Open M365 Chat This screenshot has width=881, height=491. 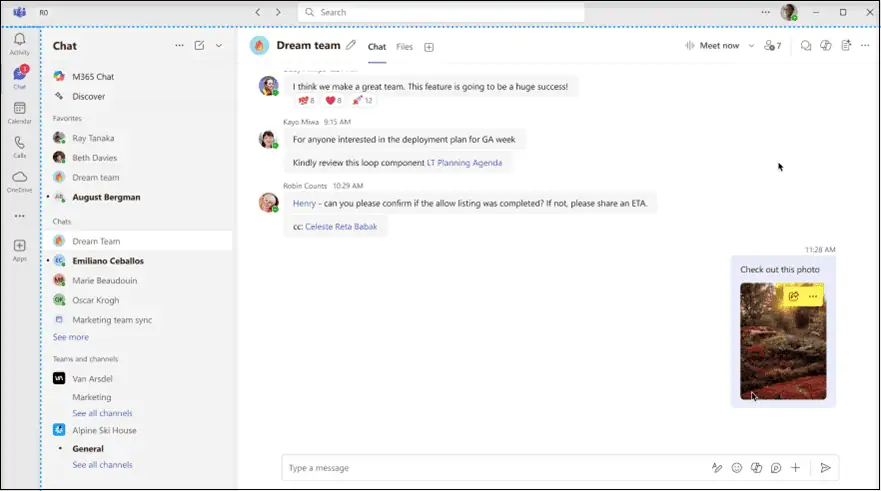pos(93,76)
